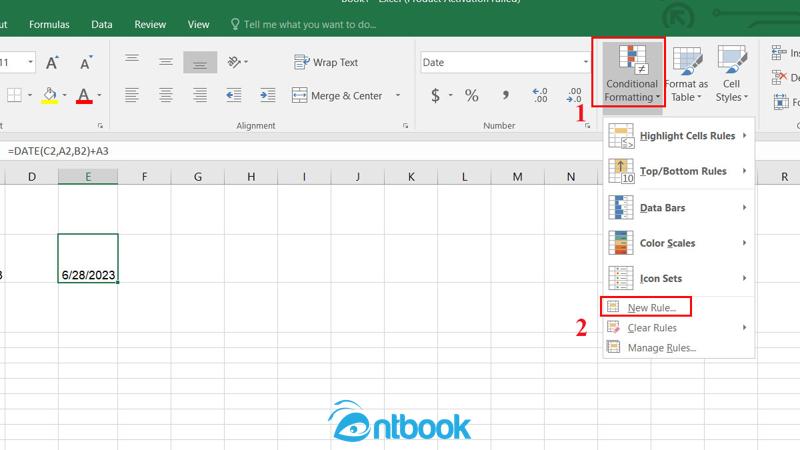
Task: Open Format as Table gallery
Action: coord(687,73)
